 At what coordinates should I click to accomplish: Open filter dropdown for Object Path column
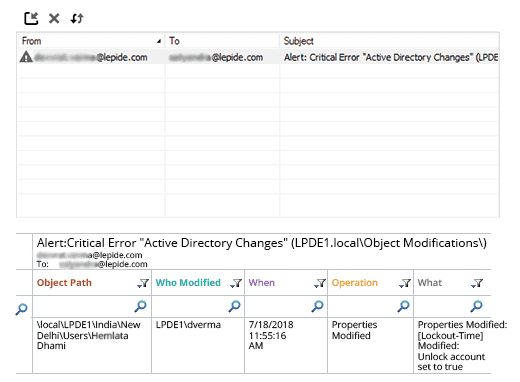coord(143,283)
